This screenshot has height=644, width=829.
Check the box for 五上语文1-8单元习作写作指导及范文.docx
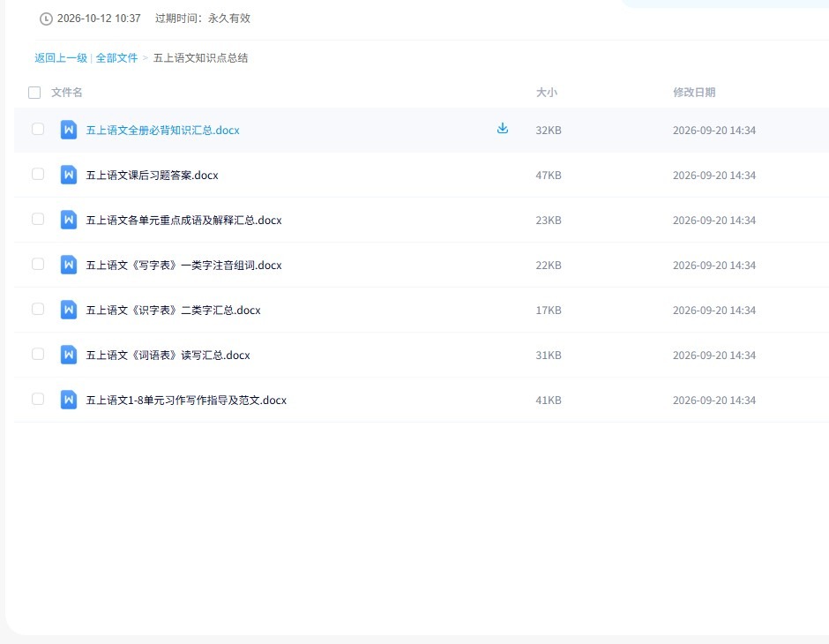tap(38, 399)
